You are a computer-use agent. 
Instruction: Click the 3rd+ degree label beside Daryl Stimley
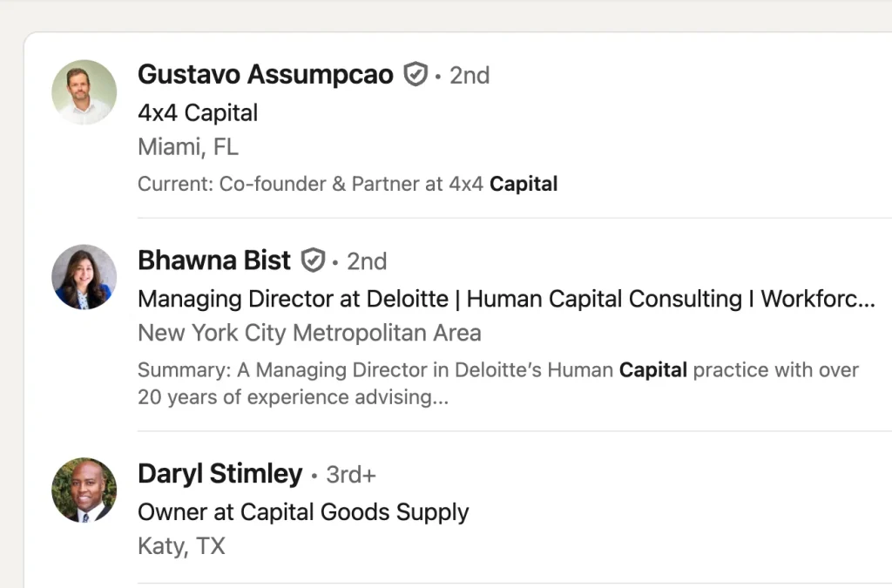point(351,475)
